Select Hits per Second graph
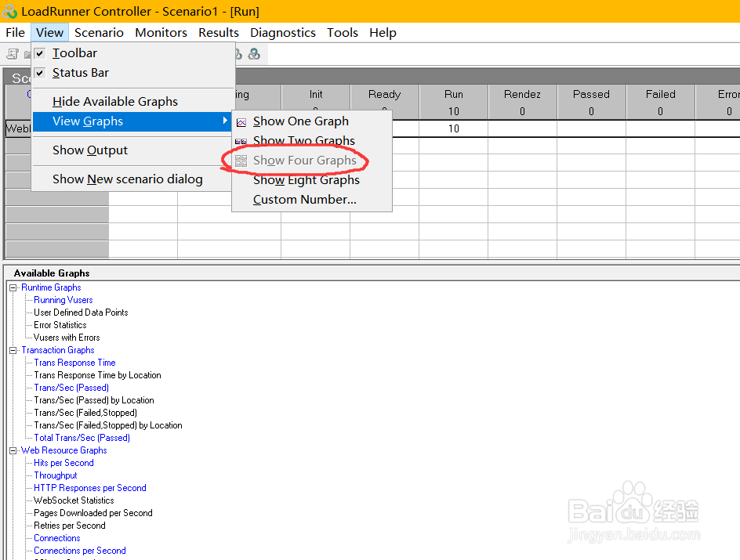 (63, 463)
